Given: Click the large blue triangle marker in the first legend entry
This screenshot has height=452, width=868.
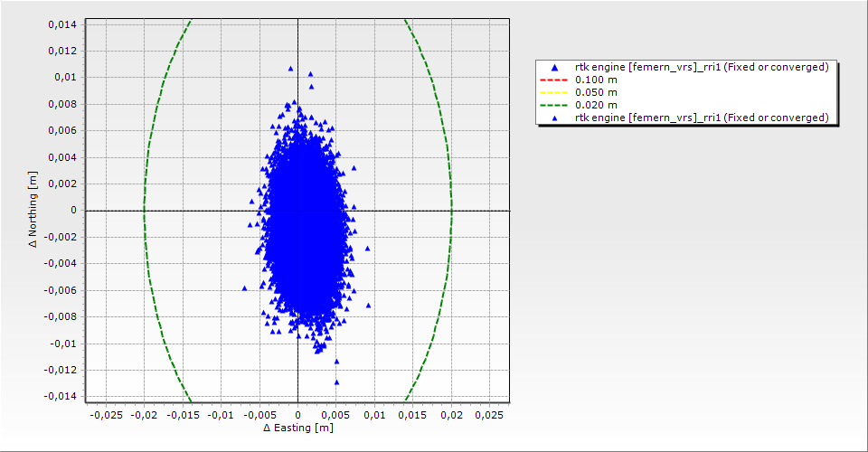Looking at the screenshot, I should point(555,68).
